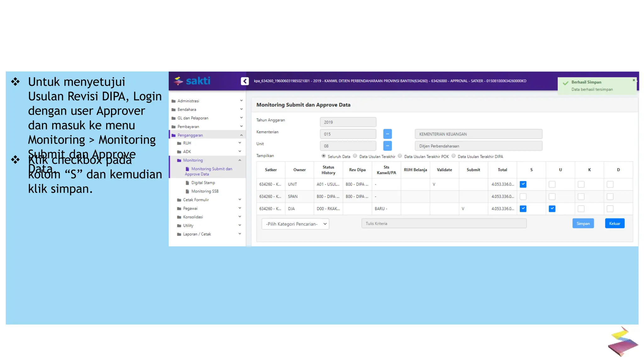644x362 pixels.
Task: Click the Tulis Kriteria search field
Action: pyautogui.click(x=444, y=223)
